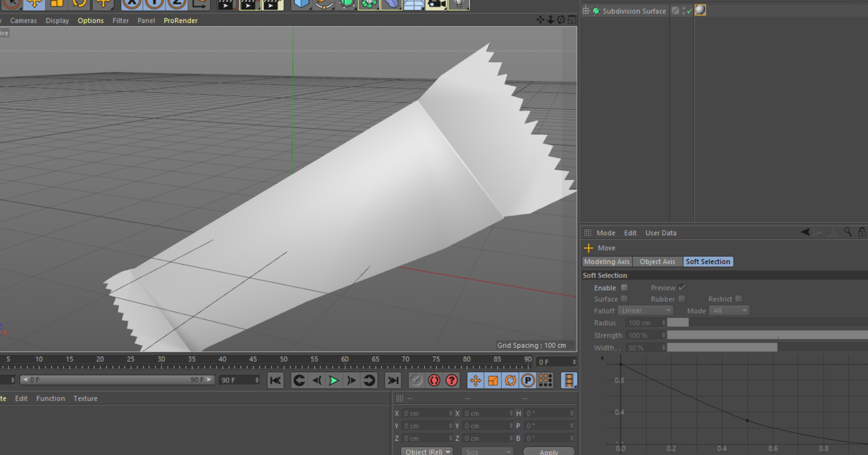Click Radius 100 cm input field
868x455 pixels.
click(645, 323)
